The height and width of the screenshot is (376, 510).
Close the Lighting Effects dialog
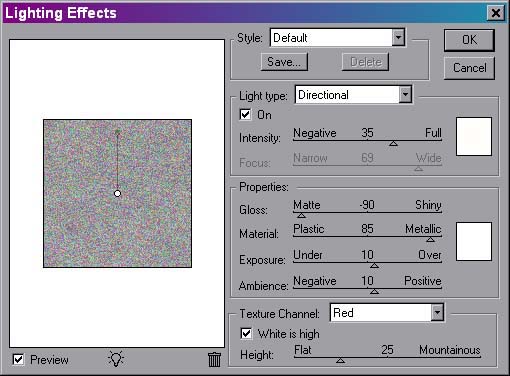point(496,13)
